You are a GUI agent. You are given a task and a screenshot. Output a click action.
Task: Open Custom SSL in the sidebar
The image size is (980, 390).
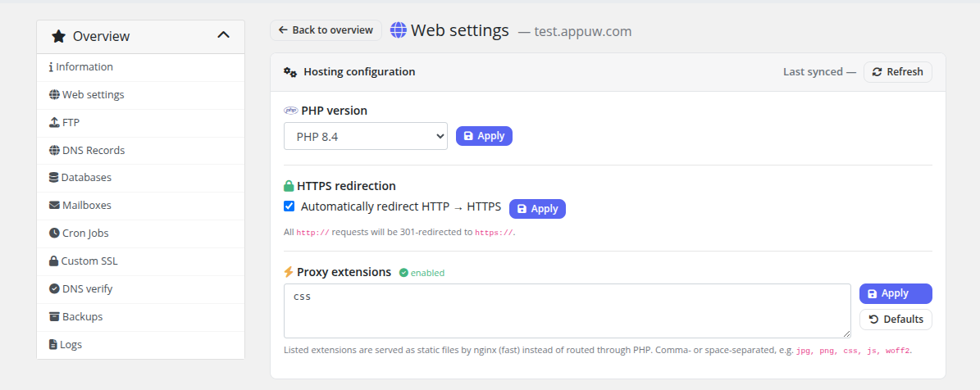coord(140,261)
